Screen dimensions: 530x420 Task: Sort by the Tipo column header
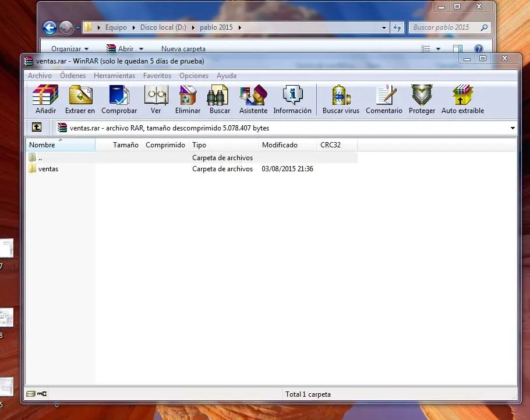pos(224,144)
